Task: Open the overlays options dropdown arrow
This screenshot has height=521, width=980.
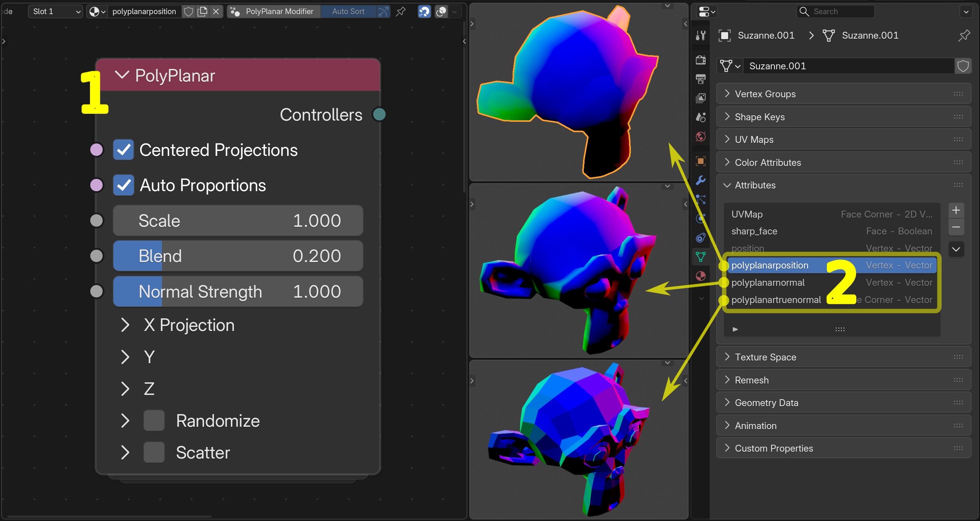Action: pyautogui.click(x=454, y=11)
